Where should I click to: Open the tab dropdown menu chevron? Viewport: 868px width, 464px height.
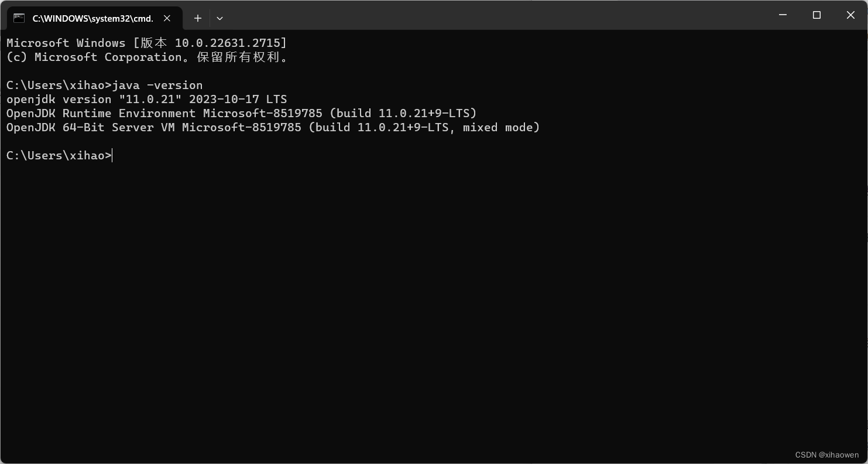(219, 18)
